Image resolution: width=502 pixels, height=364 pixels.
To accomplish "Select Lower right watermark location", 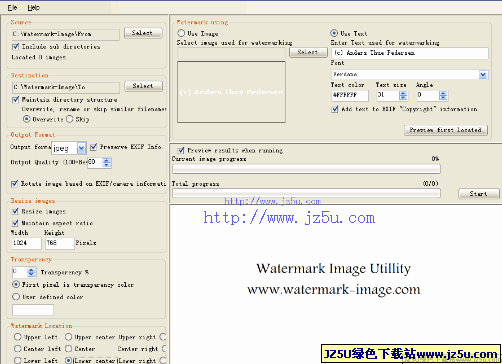I will (163, 360).
